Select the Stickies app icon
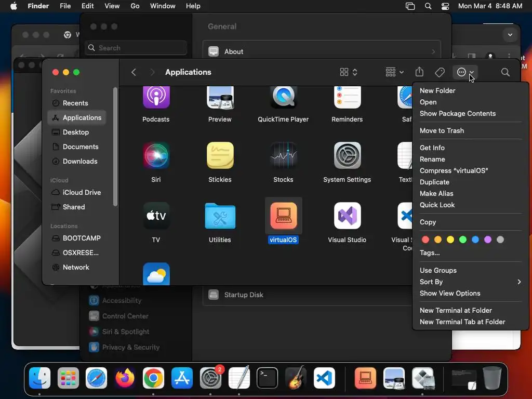This screenshot has height=399, width=532. [x=220, y=155]
